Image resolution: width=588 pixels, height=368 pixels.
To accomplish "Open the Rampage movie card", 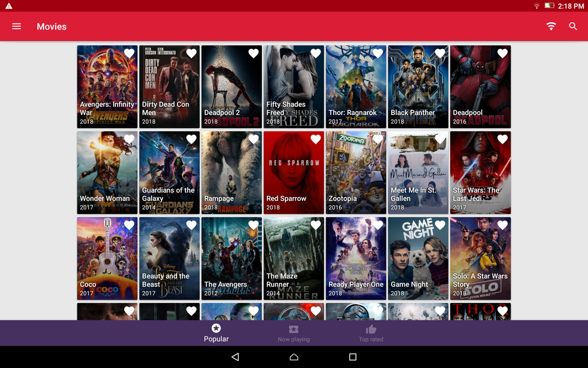I will (232, 172).
